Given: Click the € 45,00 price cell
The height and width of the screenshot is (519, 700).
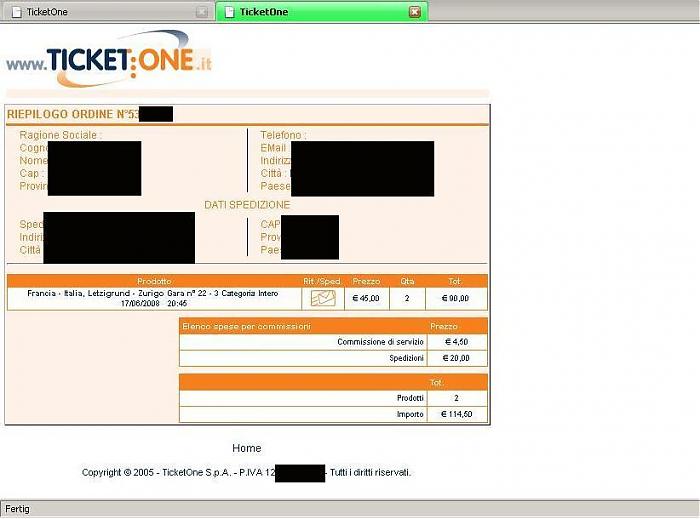Looking at the screenshot, I should point(366,298).
